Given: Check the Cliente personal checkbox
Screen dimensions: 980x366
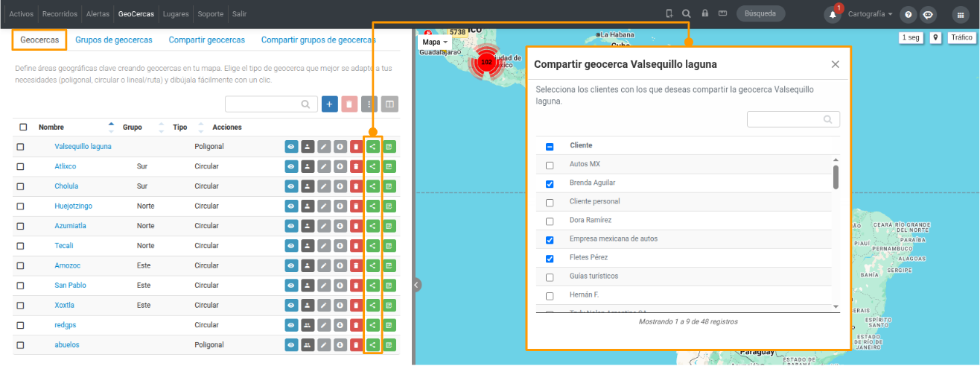Looking at the screenshot, I should click(x=550, y=202).
